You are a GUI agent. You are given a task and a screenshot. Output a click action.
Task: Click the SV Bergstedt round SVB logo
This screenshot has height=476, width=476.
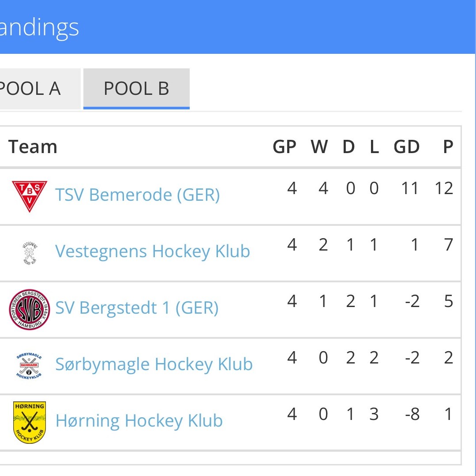tap(30, 309)
